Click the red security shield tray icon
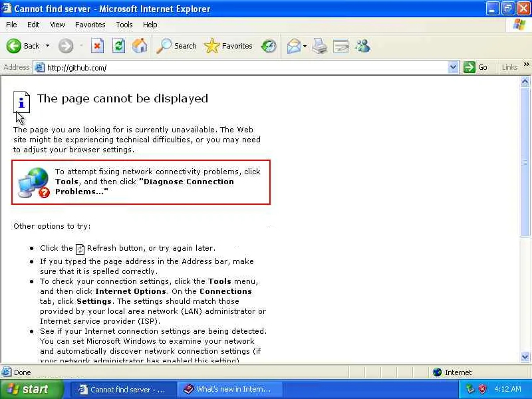 pyautogui.click(x=482, y=389)
